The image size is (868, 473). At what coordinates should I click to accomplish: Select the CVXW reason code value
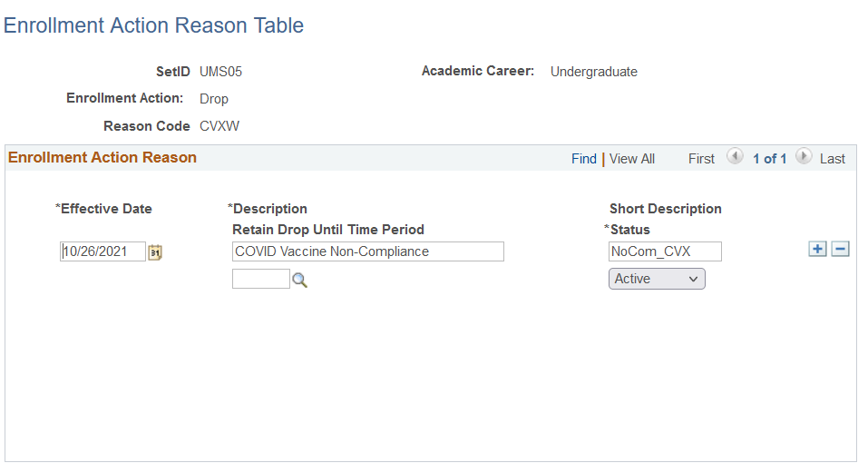coord(219,126)
